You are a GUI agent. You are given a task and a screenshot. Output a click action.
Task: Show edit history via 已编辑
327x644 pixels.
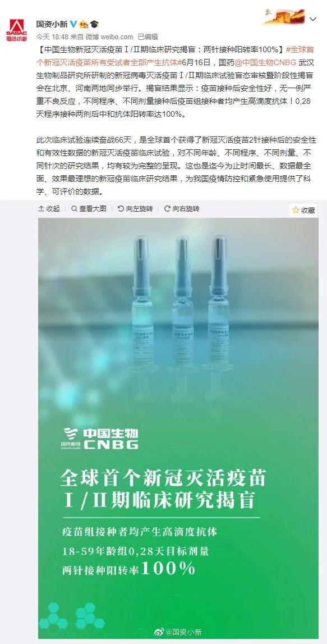(148, 36)
